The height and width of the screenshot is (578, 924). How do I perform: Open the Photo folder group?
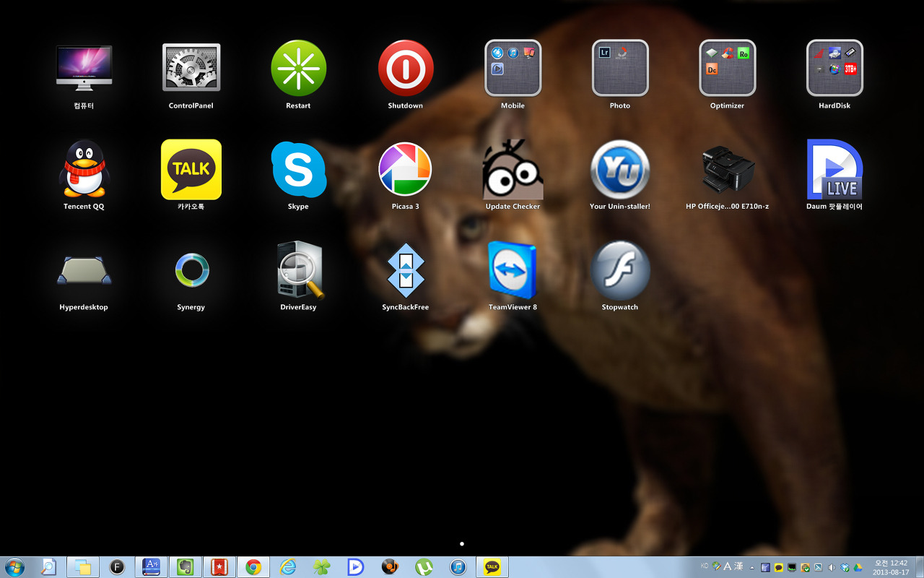pos(620,68)
